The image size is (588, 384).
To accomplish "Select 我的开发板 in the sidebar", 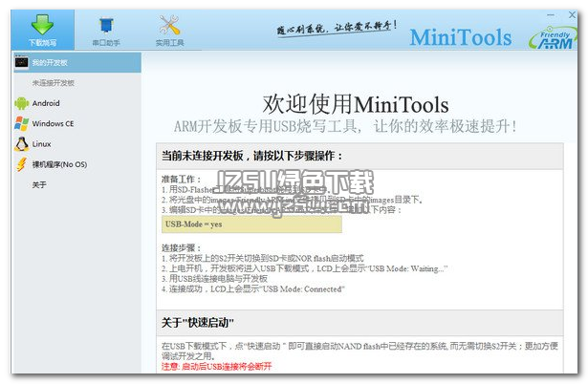I will (x=76, y=62).
